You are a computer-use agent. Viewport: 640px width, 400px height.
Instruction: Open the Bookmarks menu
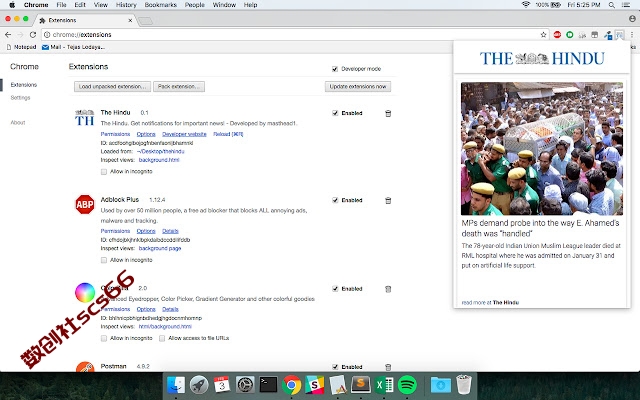point(161,5)
